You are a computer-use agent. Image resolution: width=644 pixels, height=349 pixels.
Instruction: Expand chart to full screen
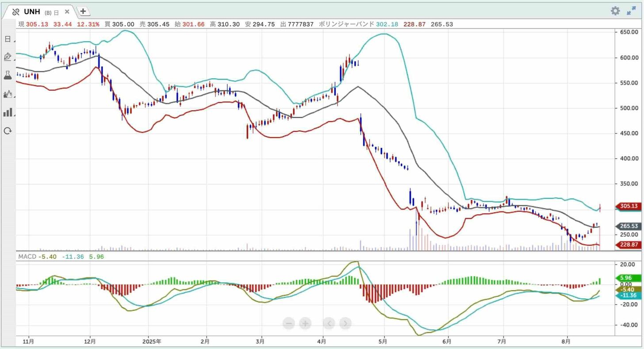(631, 11)
